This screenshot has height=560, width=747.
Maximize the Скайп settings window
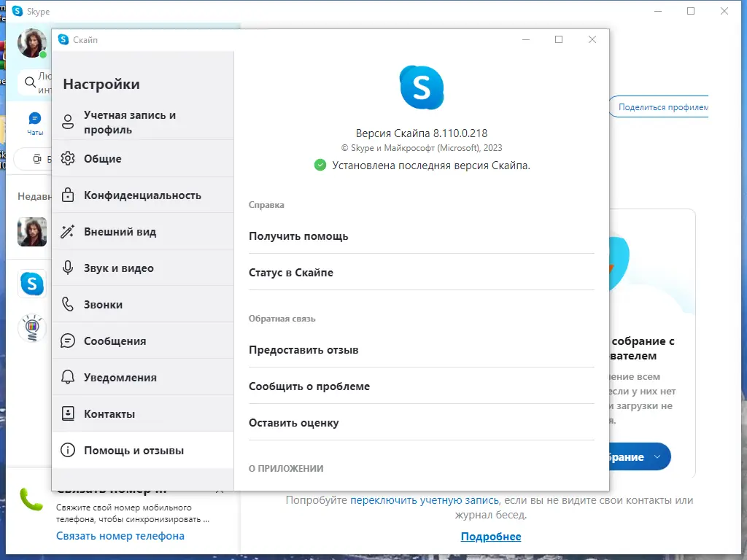[x=559, y=39]
